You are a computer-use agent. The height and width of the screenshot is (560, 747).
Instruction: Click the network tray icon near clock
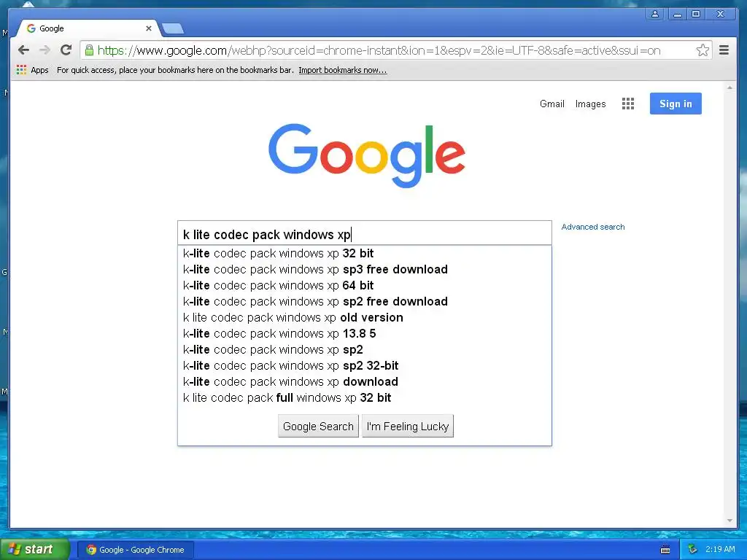point(692,549)
